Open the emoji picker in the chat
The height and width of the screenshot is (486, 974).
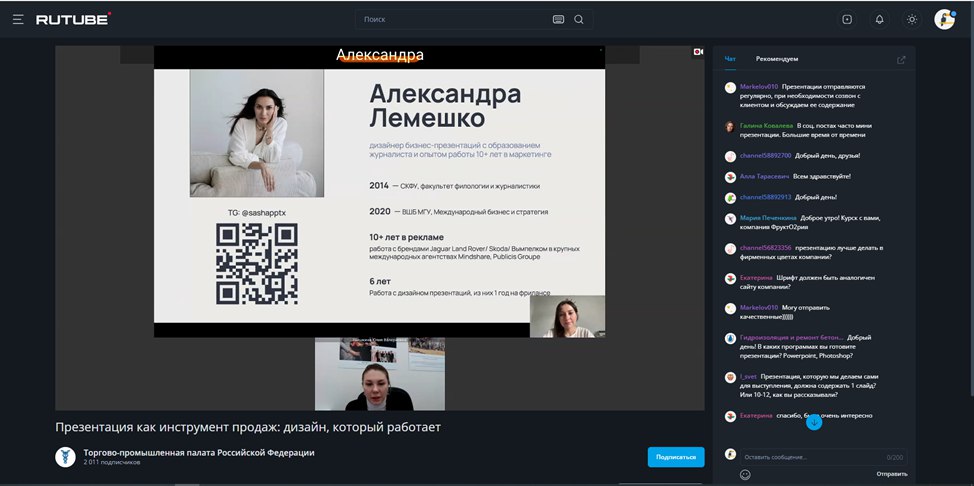click(745, 474)
